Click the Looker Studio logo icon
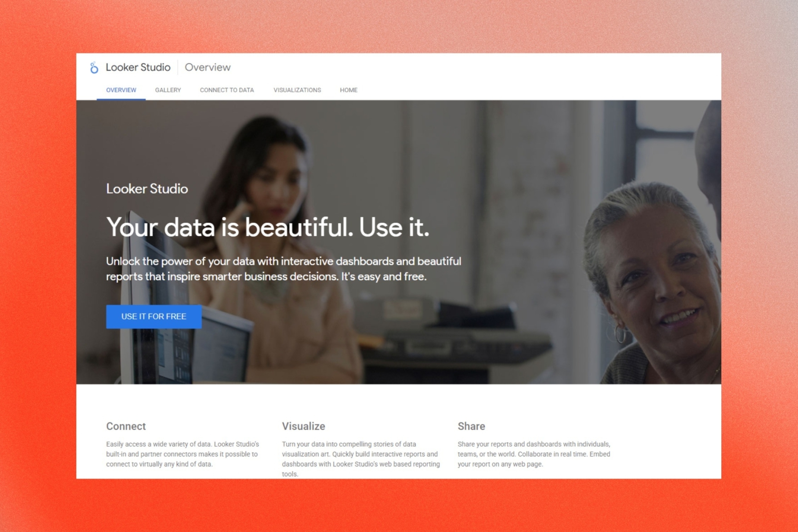 [x=94, y=67]
